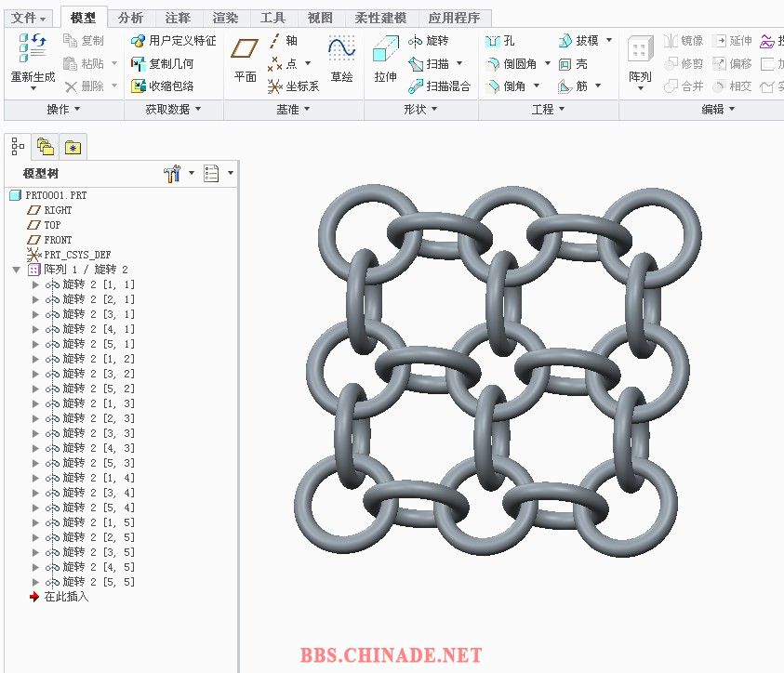
Task: Open the 倒圆角 dropdown arrow
Action: pos(548,63)
